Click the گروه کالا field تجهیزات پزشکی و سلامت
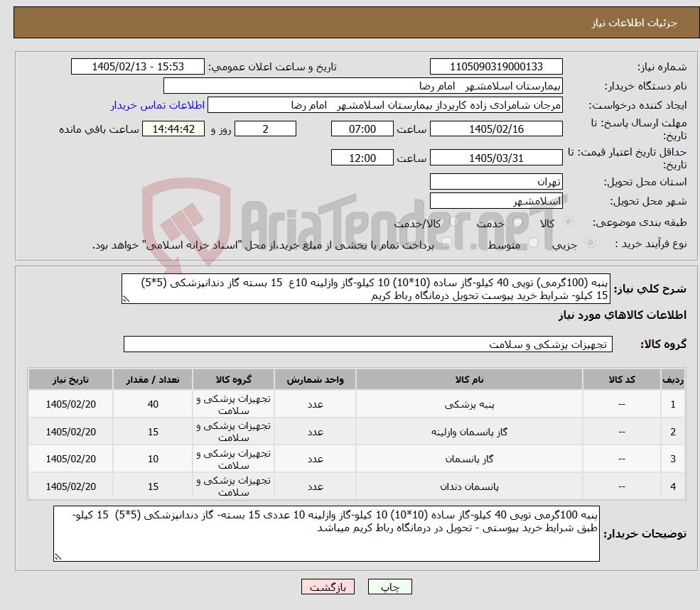 [x=368, y=344]
